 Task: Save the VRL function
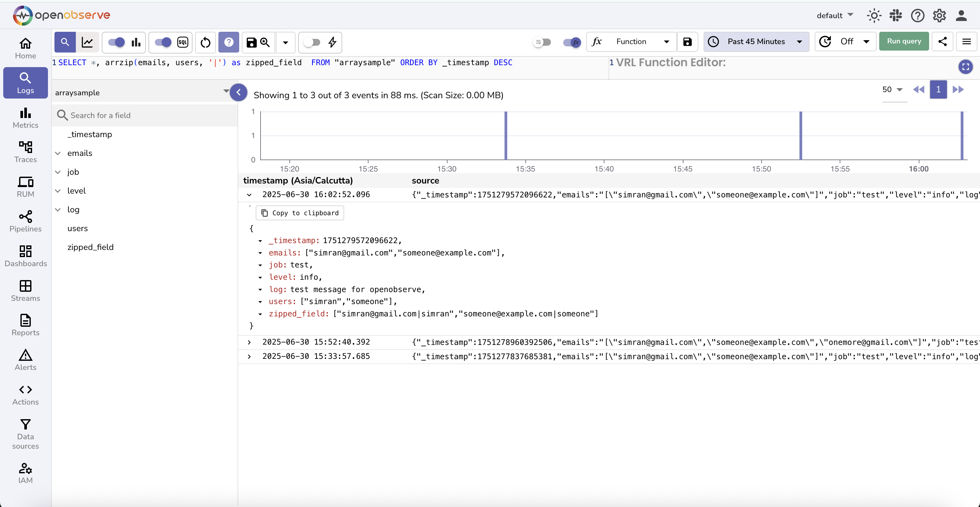point(687,42)
